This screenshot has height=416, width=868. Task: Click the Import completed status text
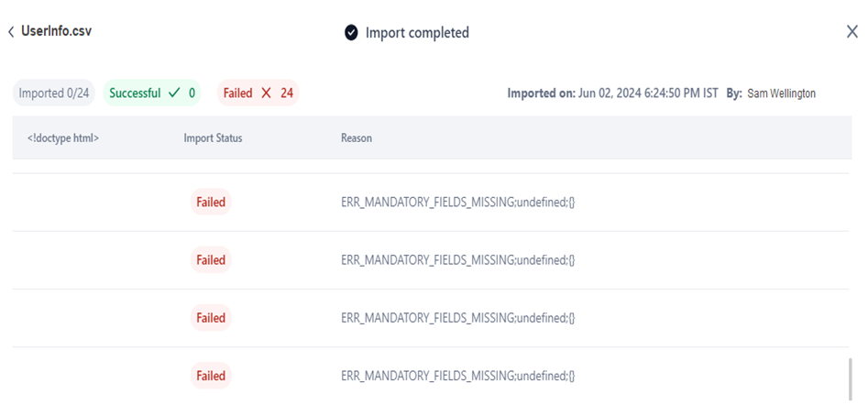tap(417, 33)
